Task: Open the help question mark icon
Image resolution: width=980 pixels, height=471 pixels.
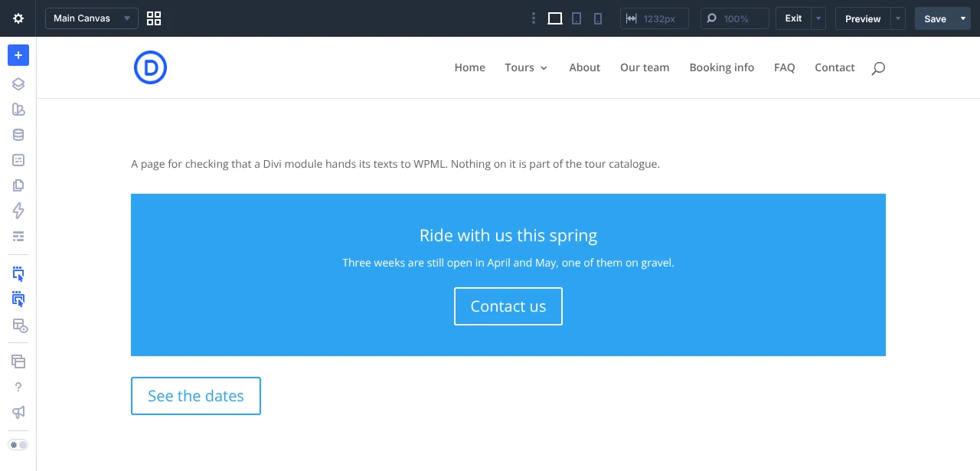Action: tap(18, 387)
